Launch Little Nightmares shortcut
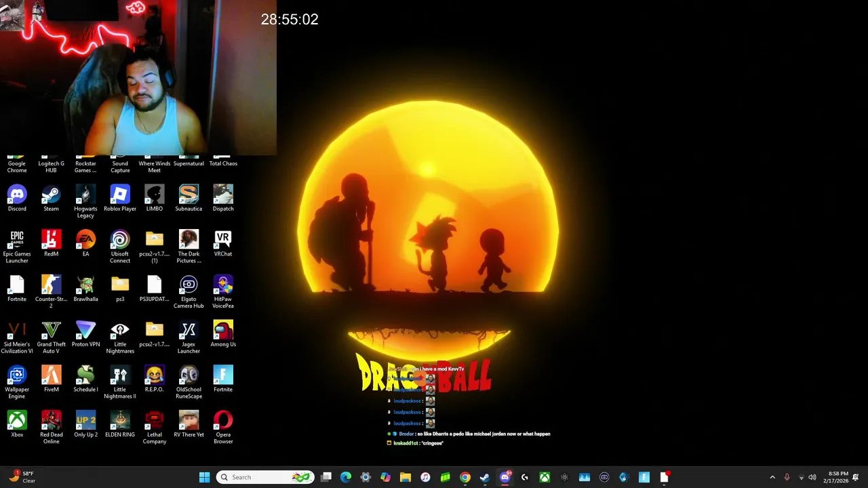 click(x=120, y=338)
